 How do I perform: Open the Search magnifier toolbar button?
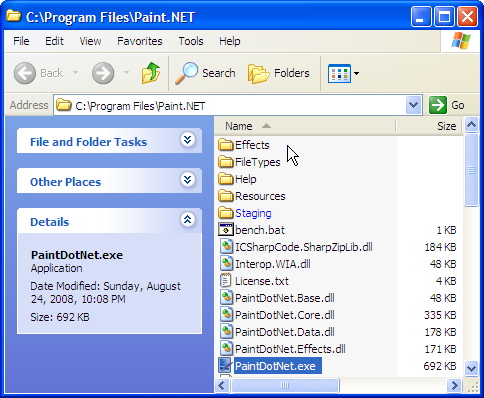coord(205,73)
